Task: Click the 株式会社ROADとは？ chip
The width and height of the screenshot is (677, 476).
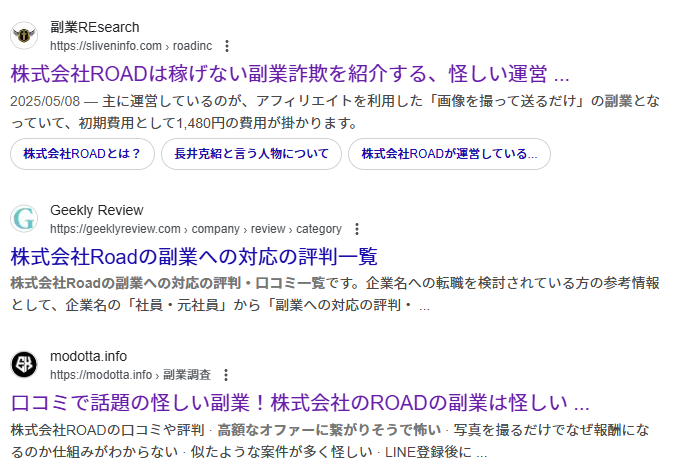Action: (82, 154)
